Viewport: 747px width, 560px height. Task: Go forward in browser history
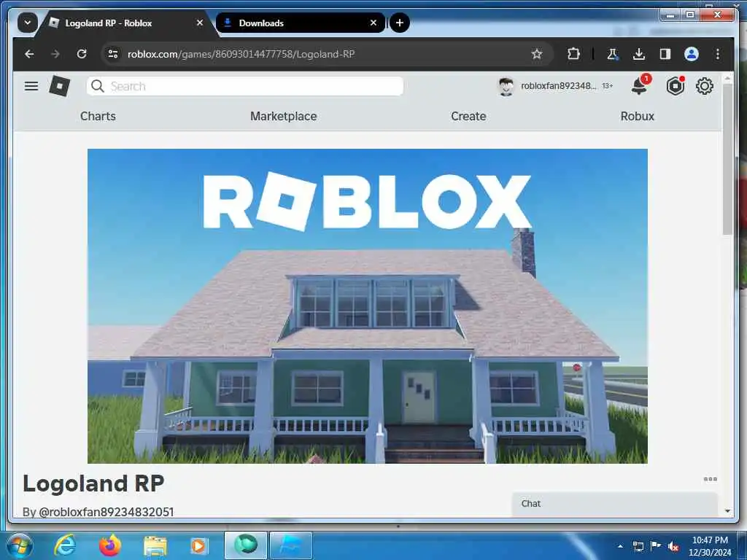click(55, 54)
